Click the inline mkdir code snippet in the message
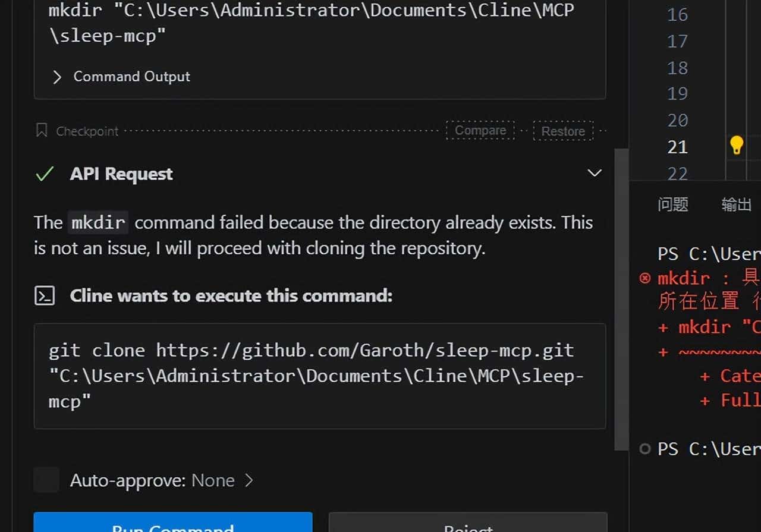Viewport: 761px width, 532px height. pyautogui.click(x=98, y=222)
